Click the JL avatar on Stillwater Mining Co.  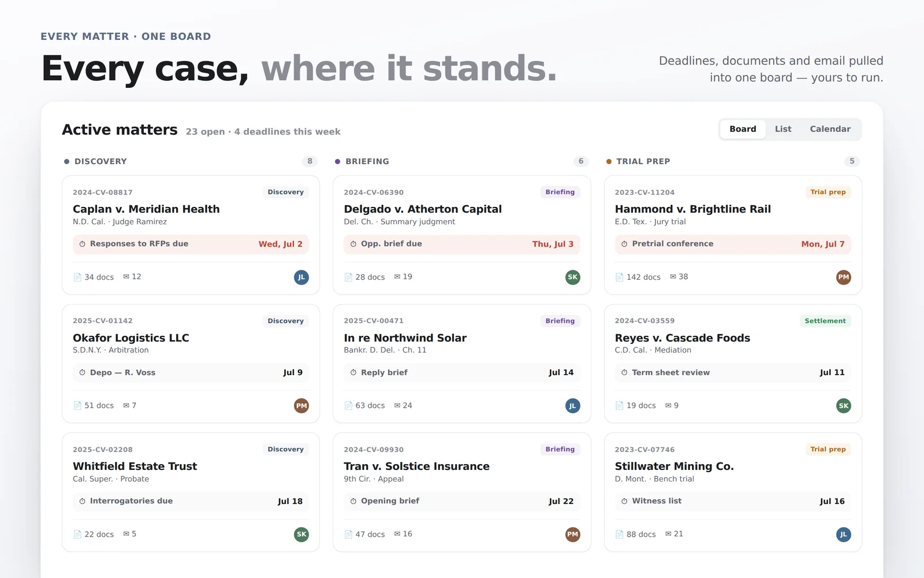click(x=844, y=535)
